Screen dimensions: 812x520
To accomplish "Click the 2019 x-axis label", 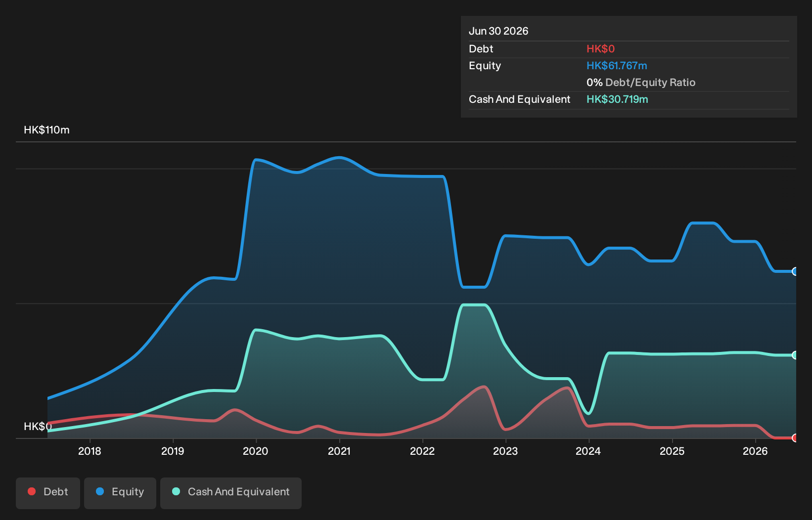I will [x=173, y=451].
